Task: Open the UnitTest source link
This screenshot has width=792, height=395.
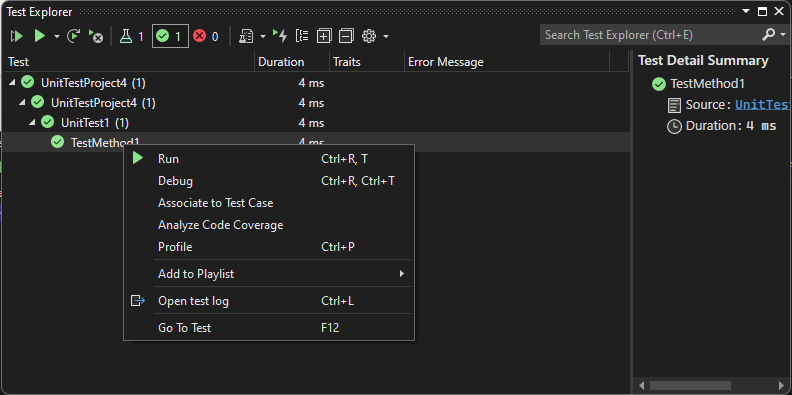Action: 763,105
